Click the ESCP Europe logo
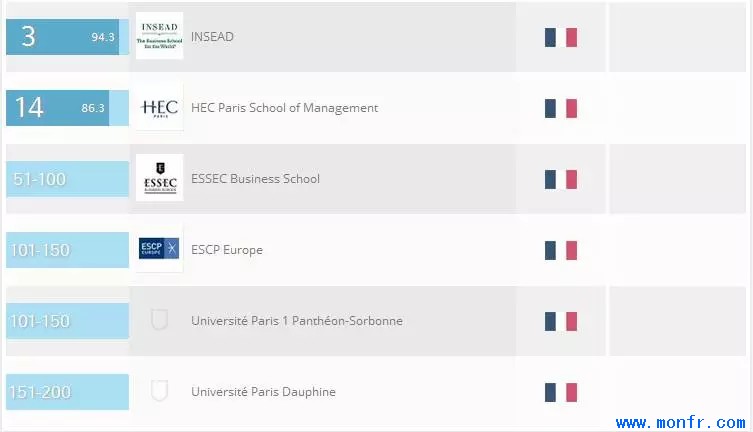753x432 pixels. [159, 249]
